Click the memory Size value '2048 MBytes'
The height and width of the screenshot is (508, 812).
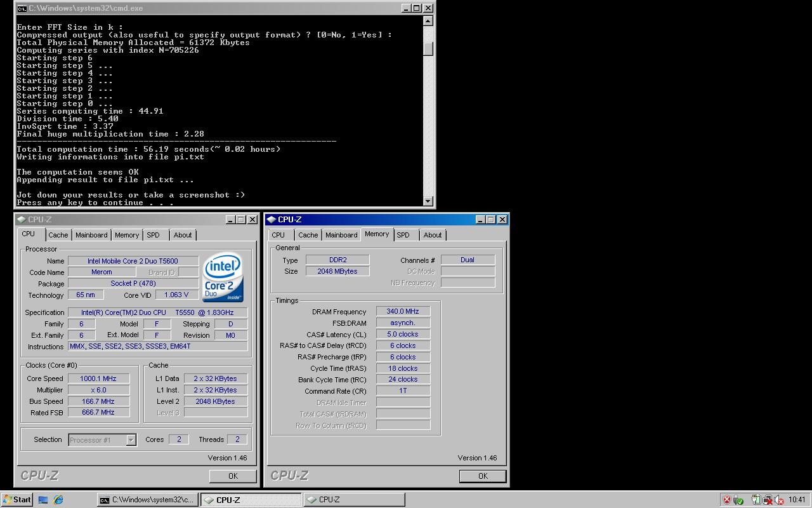pos(337,271)
